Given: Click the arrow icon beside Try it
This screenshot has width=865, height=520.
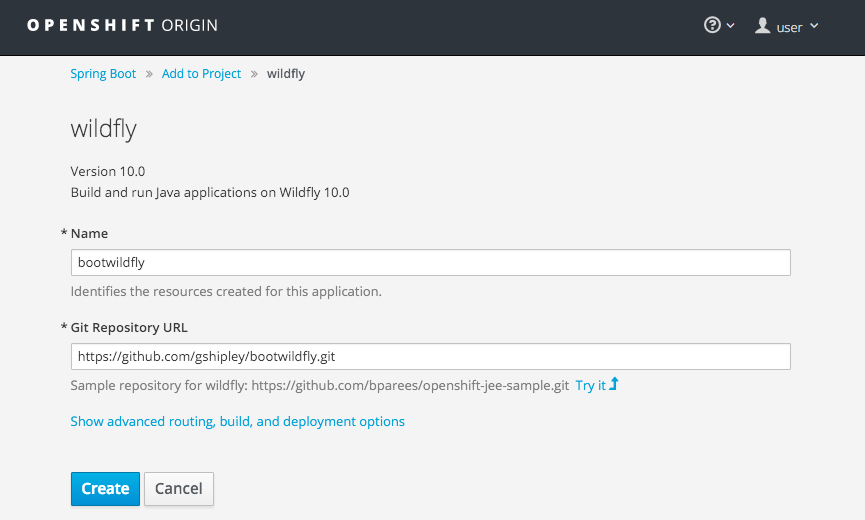Looking at the screenshot, I should coord(614,385).
